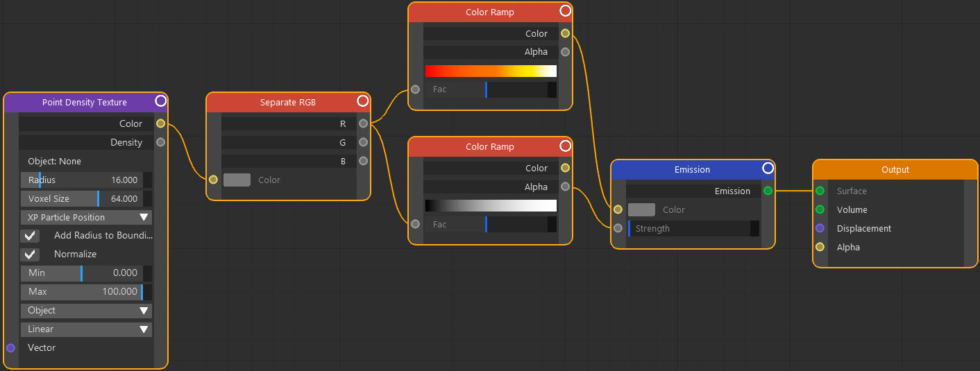Click the black-to-white gradient ramp bar
The width and height of the screenshot is (980, 371).
(491, 205)
